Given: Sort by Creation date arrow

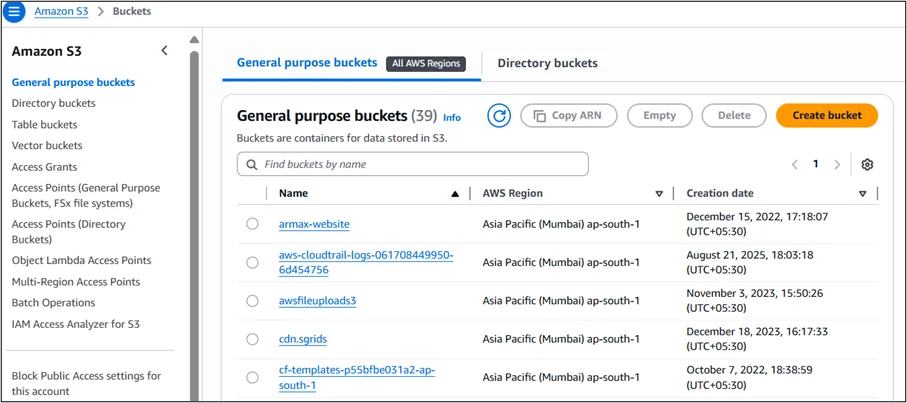Looking at the screenshot, I should click(x=862, y=194).
